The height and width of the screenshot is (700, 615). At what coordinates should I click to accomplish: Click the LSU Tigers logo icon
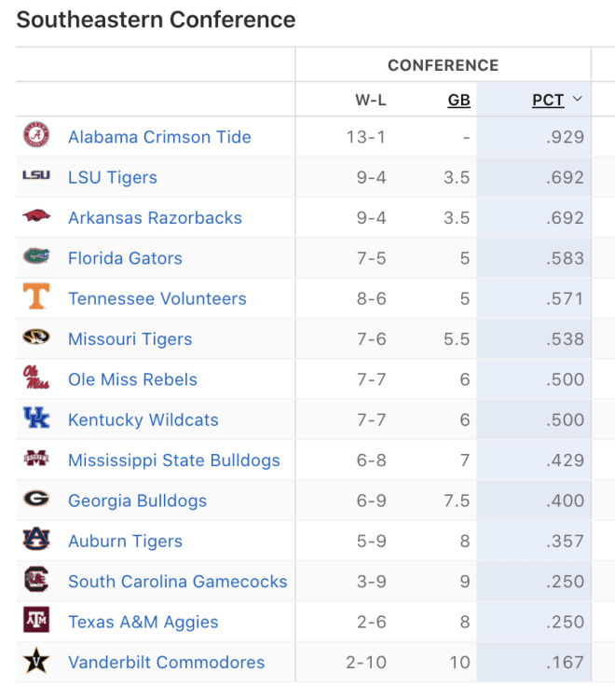pyautogui.click(x=36, y=175)
